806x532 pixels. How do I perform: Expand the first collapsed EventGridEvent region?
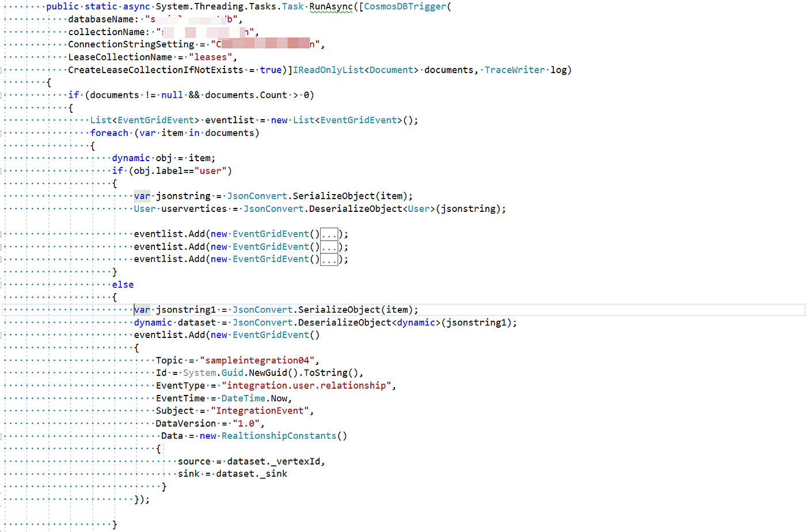(x=329, y=233)
